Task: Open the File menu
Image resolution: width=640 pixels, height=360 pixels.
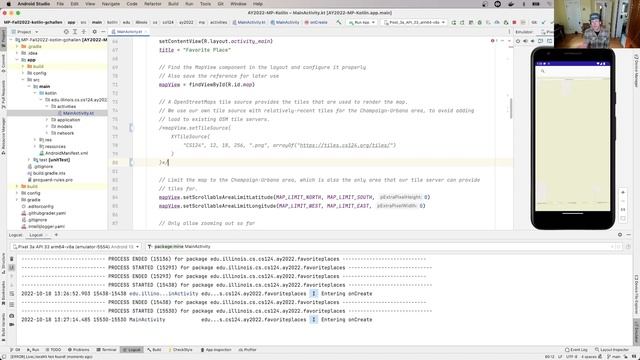Action: point(60,4)
